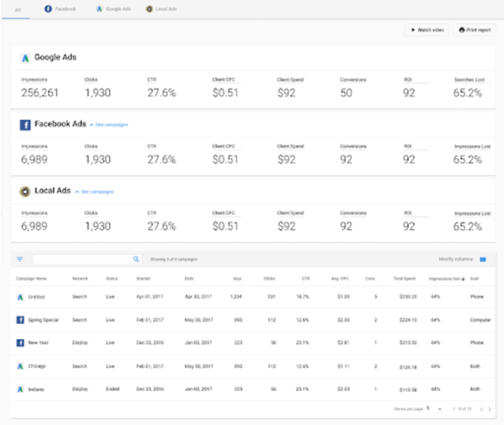Screen dimensions: 504x425
Task: Select the Local Ads tab
Action: [x=161, y=8]
